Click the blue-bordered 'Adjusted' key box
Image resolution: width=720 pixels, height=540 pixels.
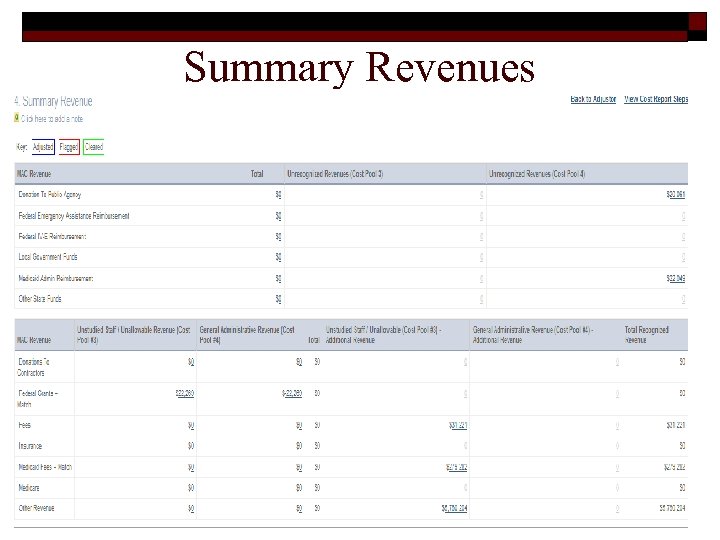click(43, 147)
